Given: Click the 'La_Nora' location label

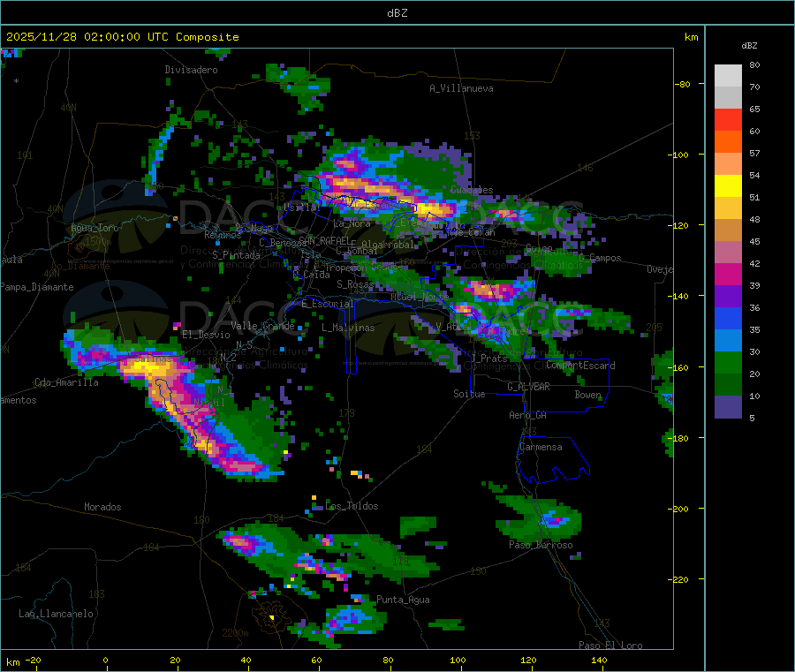Looking at the screenshot, I should coord(352,223).
